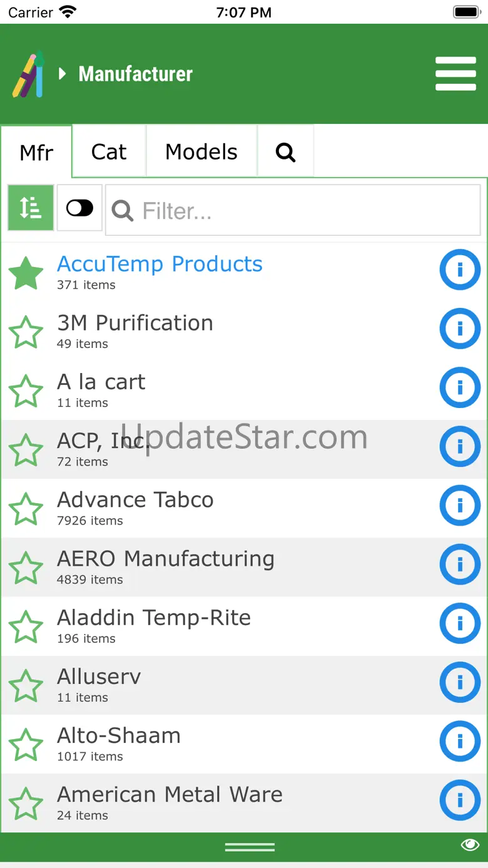
Task: Open the AccuTemp Products link
Action: coord(160,264)
